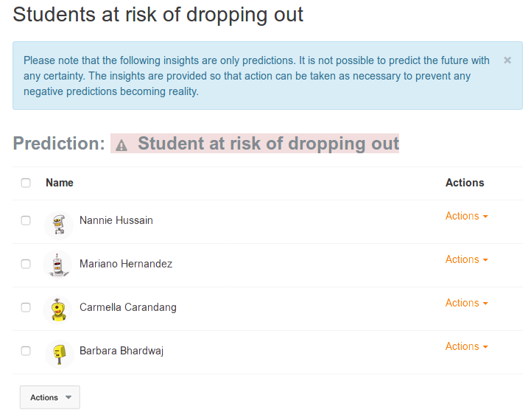This screenshot has width=531, height=420.
Task: Tick the select-all checkbox beside Name
Action: (26, 183)
